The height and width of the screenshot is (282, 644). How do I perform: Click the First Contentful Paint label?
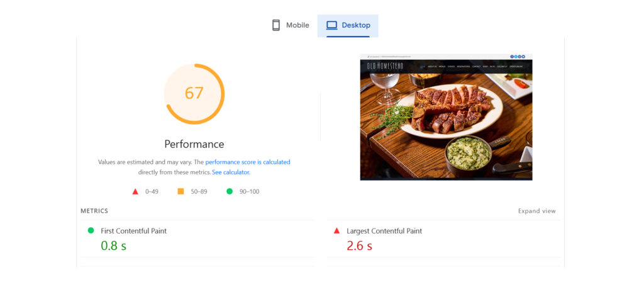133,231
